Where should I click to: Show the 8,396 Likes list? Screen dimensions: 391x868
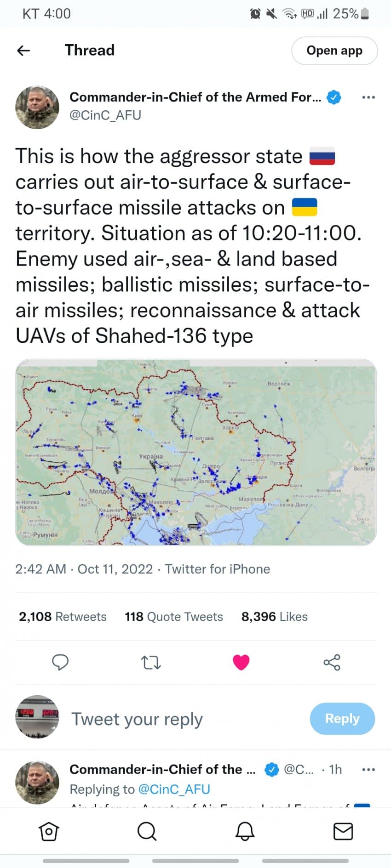274,617
